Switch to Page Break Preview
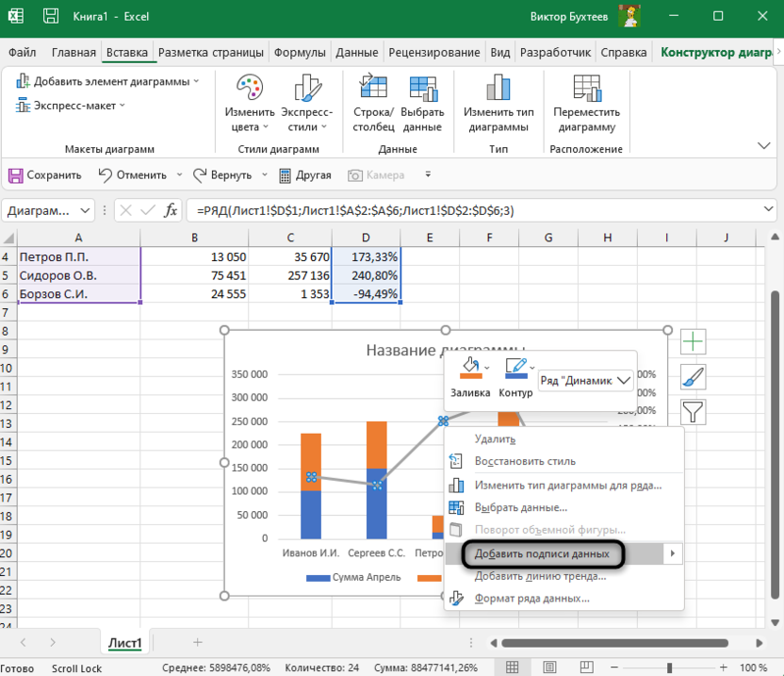 coord(586,667)
